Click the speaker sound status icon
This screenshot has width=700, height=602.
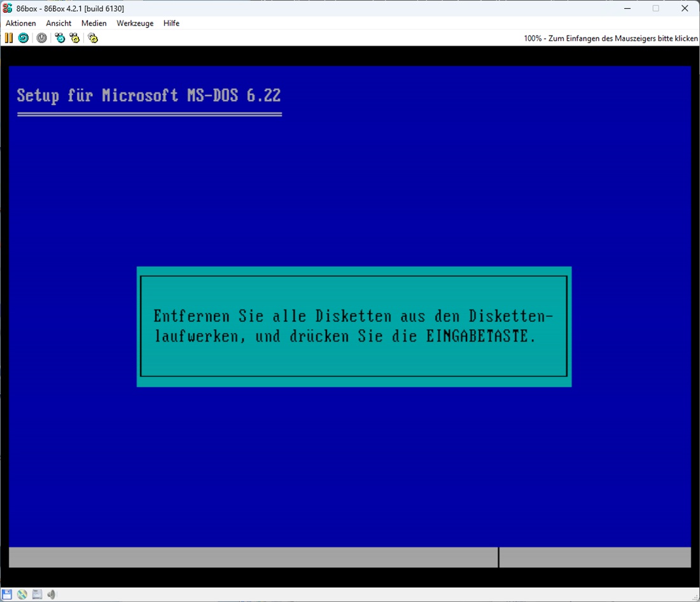point(52,594)
